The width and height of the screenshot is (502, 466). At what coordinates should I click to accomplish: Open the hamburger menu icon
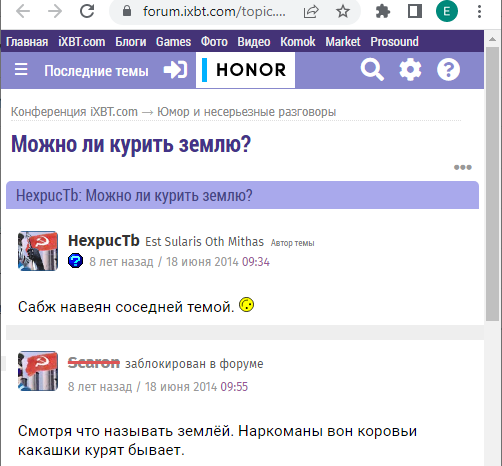click(21, 70)
